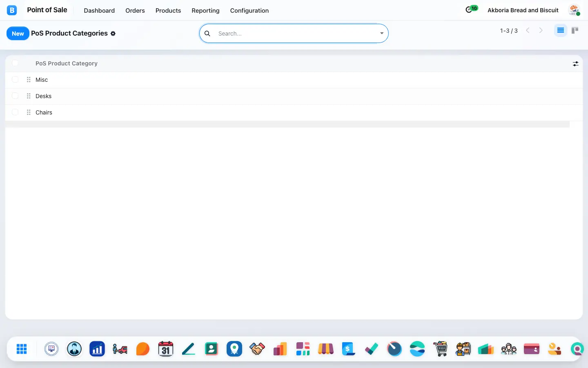Click the Point of Sale B logo
588x368 pixels.
pyautogui.click(x=12, y=10)
